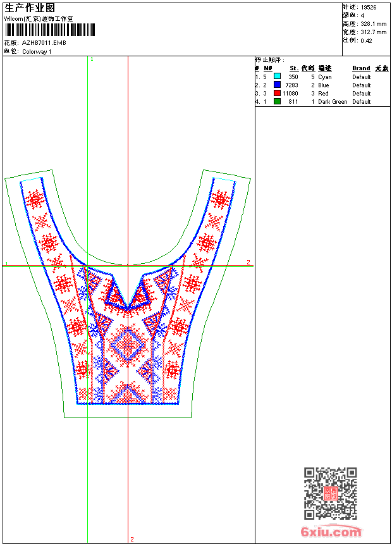Click the Default brand in Cyan row
Image resolution: width=392 pixels, height=544 pixels.
point(362,77)
